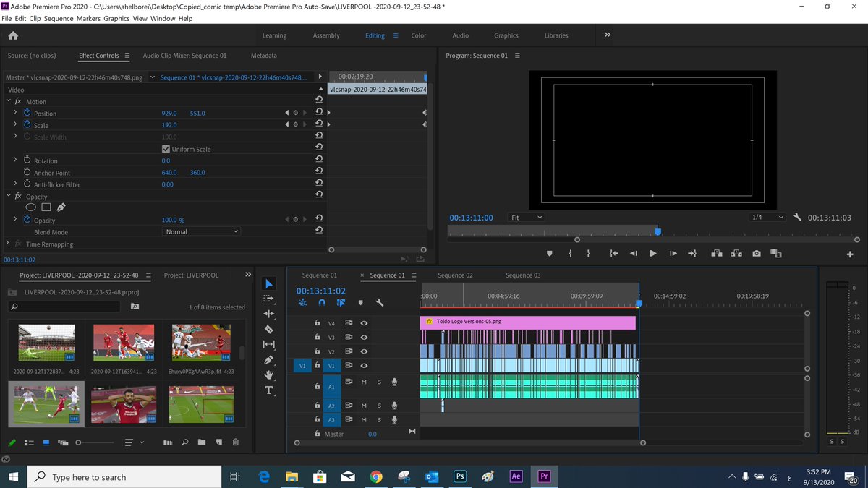Click the Extract button
The height and width of the screenshot is (488, 868).
click(736, 253)
